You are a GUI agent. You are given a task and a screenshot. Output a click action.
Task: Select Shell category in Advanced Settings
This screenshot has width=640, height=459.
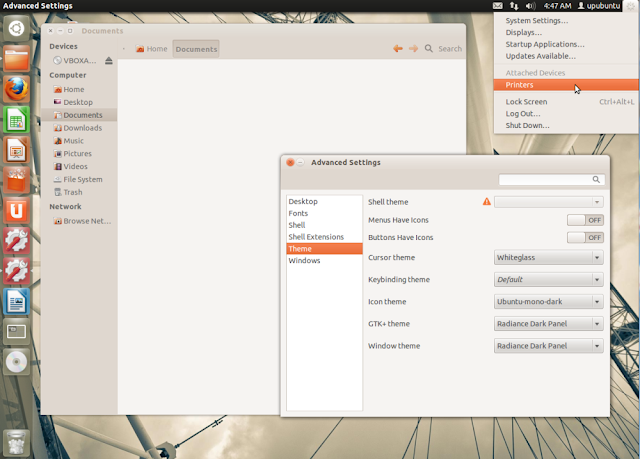point(324,225)
